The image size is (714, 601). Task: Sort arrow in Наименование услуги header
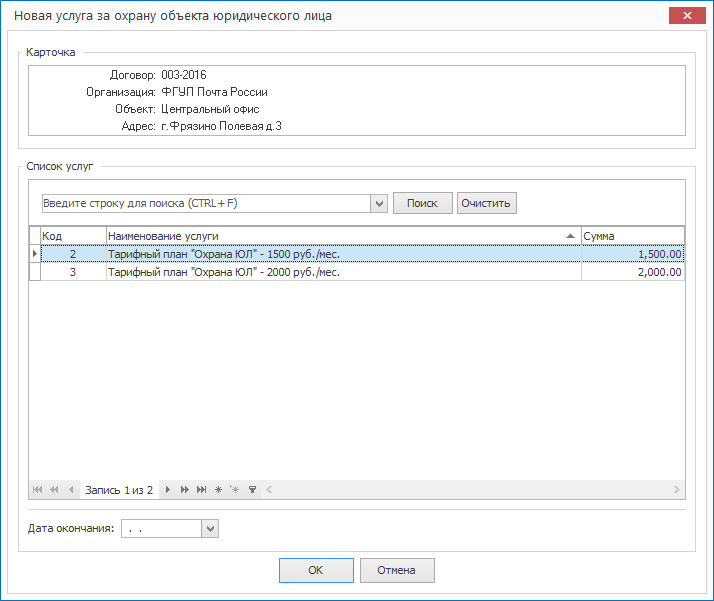coord(570,236)
